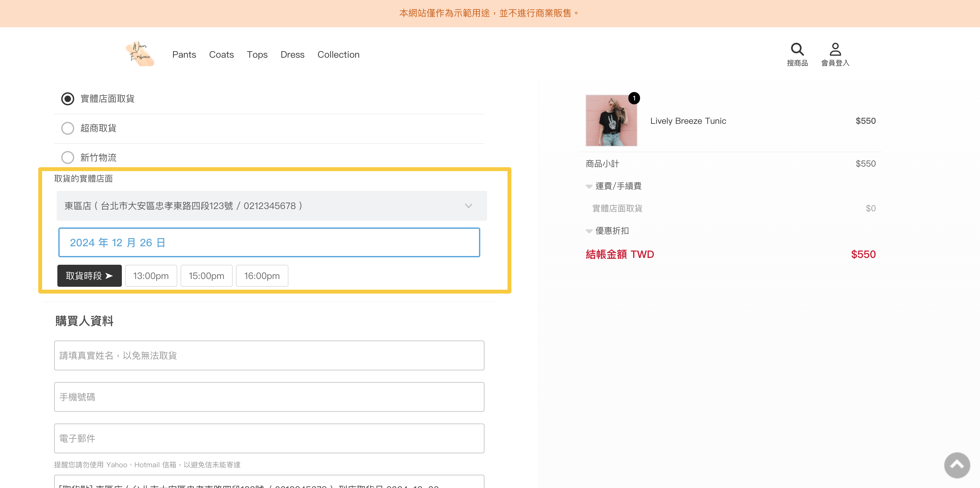
Task: Open Dress category
Action: (292, 54)
